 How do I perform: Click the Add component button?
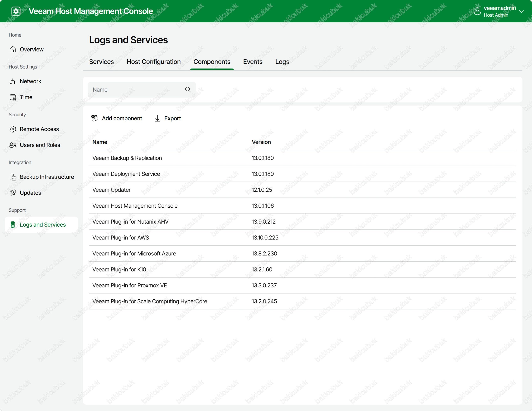116,118
